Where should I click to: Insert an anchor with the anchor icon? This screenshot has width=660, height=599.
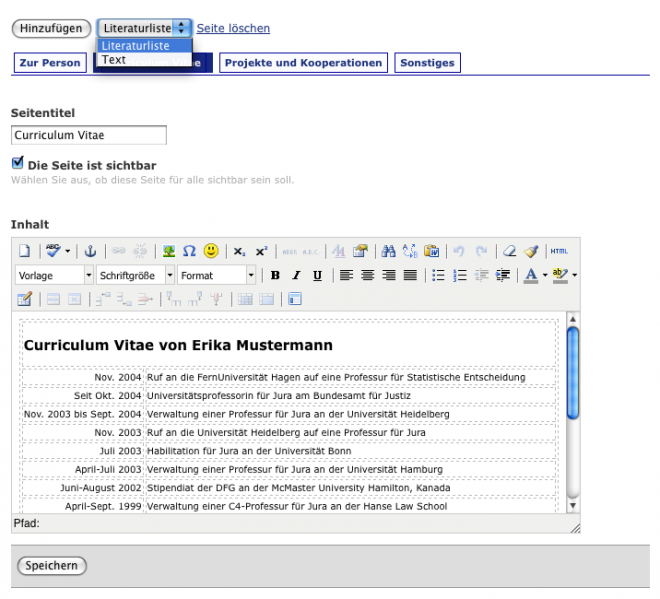(x=89, y=251)
